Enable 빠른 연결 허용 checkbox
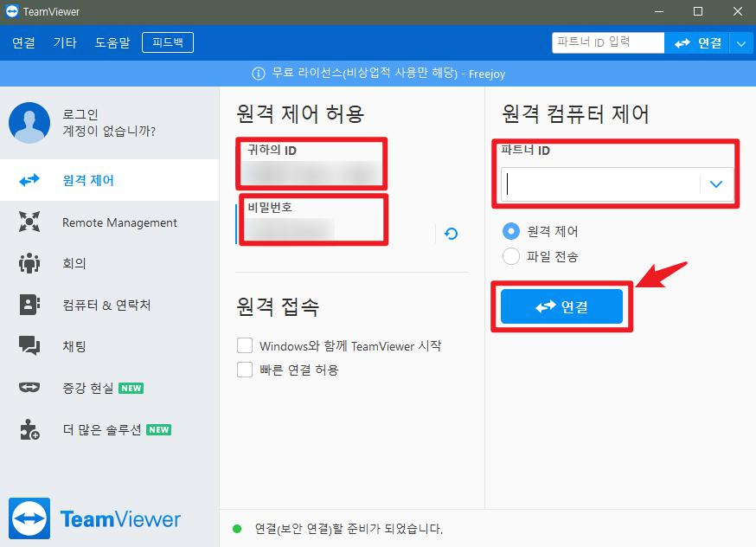The image size is (756, 547). (x=245, y=370)
